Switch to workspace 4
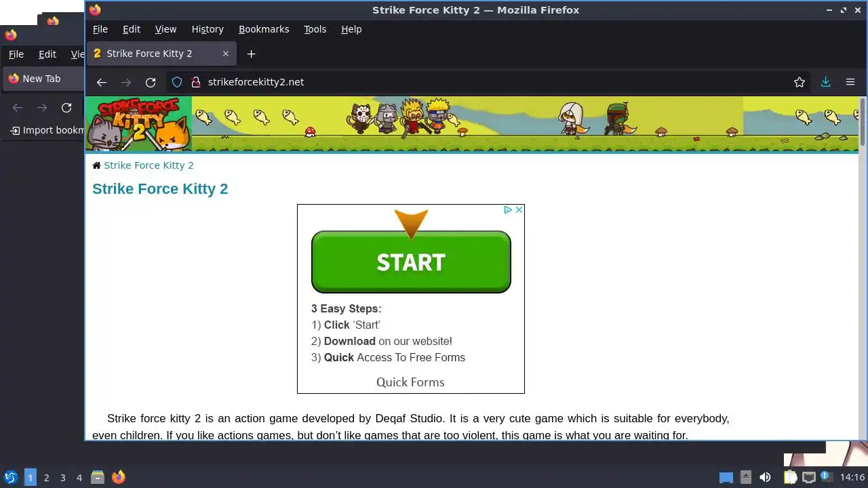 (79, 477)
